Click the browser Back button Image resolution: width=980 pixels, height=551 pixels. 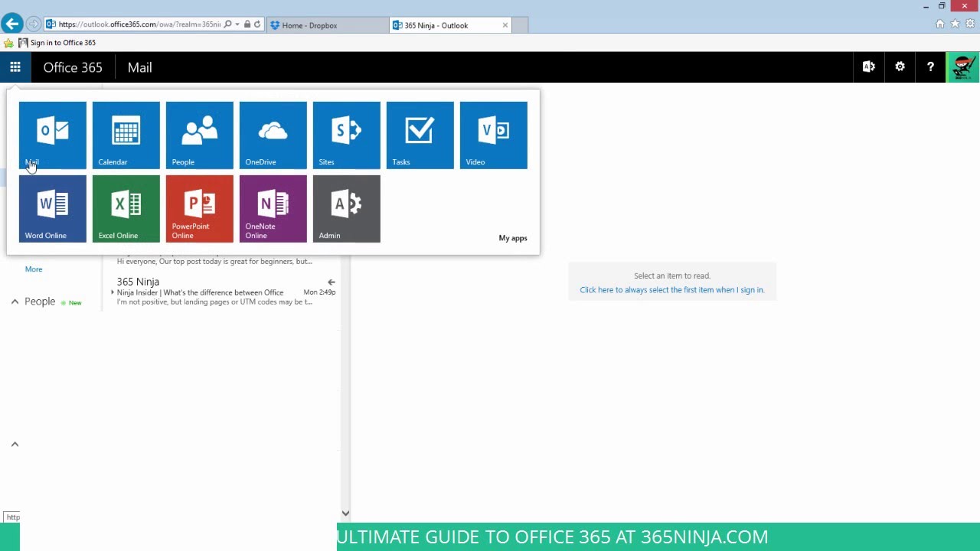12,24
